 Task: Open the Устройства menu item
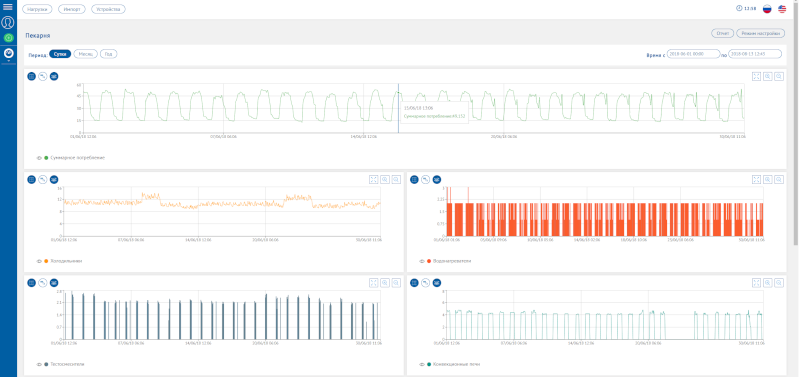click(108, 9)
